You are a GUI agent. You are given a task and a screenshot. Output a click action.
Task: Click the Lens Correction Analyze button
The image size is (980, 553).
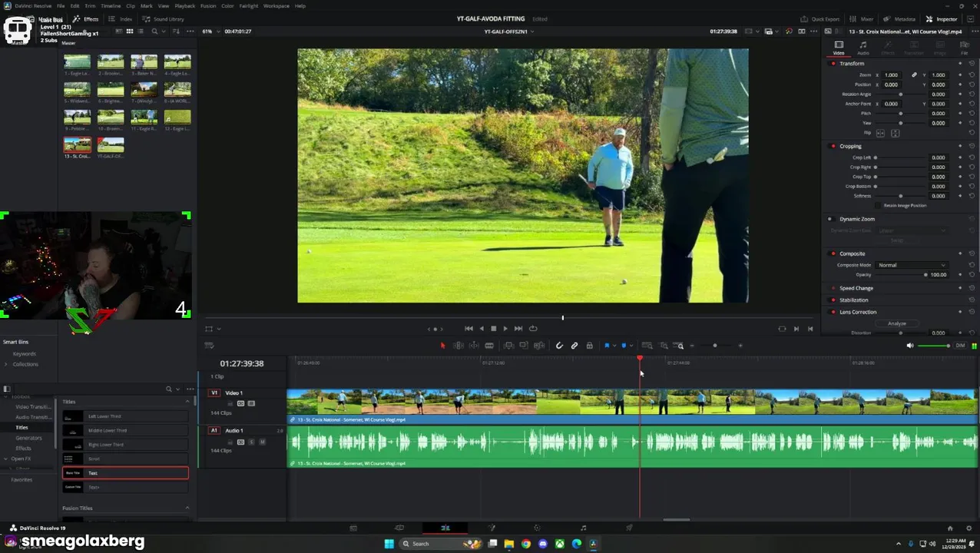(896, 323)
